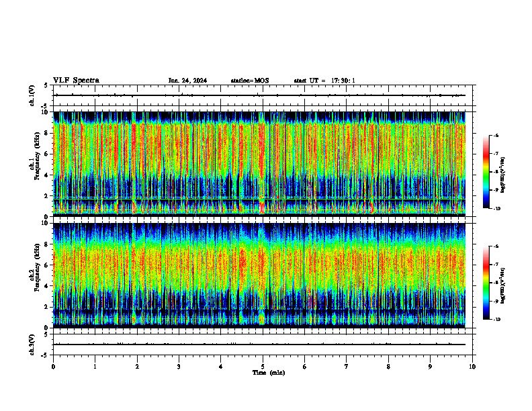This screenshot has height=411, width=532.
Task: Click the ch.2 spectrogram panel
Action: (x=259, y=275)
